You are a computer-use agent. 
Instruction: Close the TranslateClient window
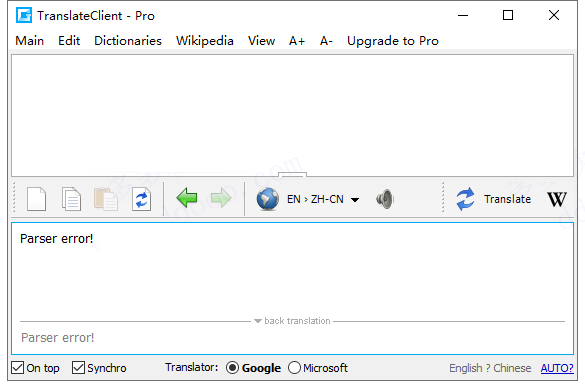[554, 15]
